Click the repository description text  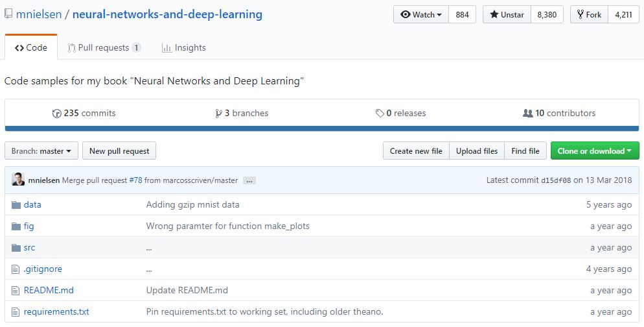point(154,81)
